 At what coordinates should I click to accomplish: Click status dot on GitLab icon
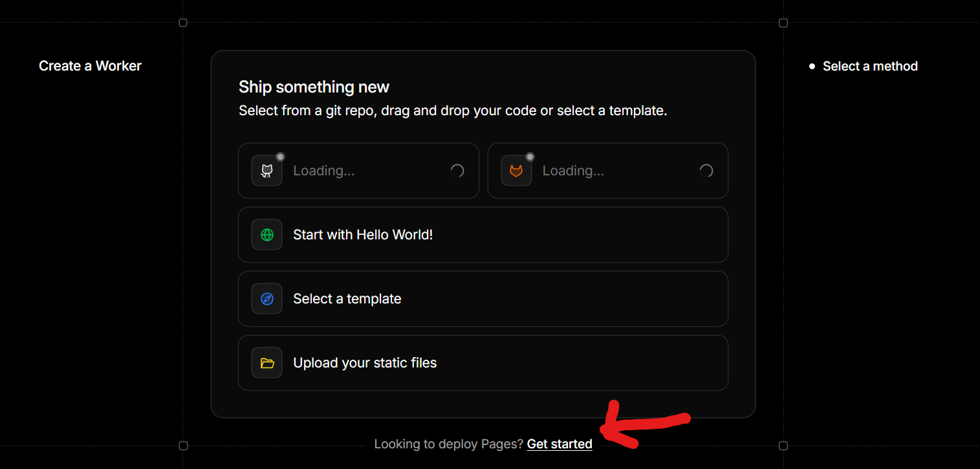click(530, 157)
